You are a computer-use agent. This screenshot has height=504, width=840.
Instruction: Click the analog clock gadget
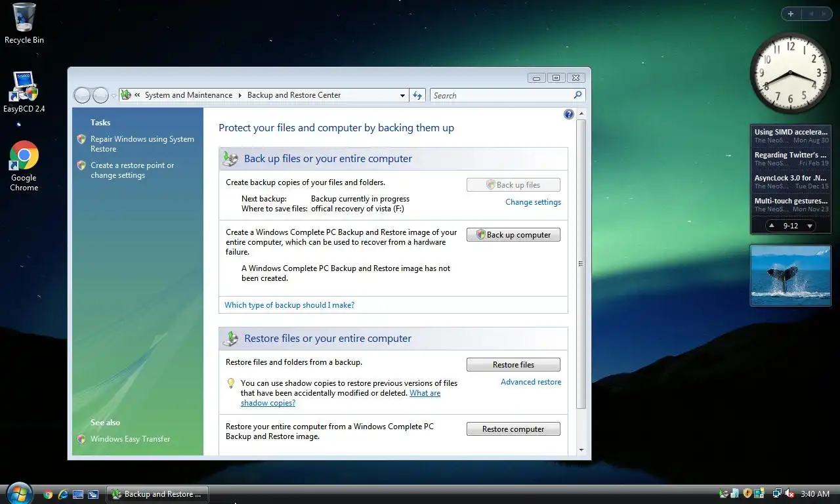click(x=790, y=73)
